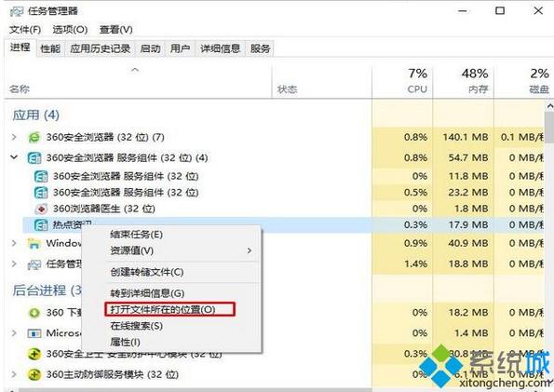
Task: Click the Windows Explorer process icon
Action: pyautogui.click(x=34, y=244)
